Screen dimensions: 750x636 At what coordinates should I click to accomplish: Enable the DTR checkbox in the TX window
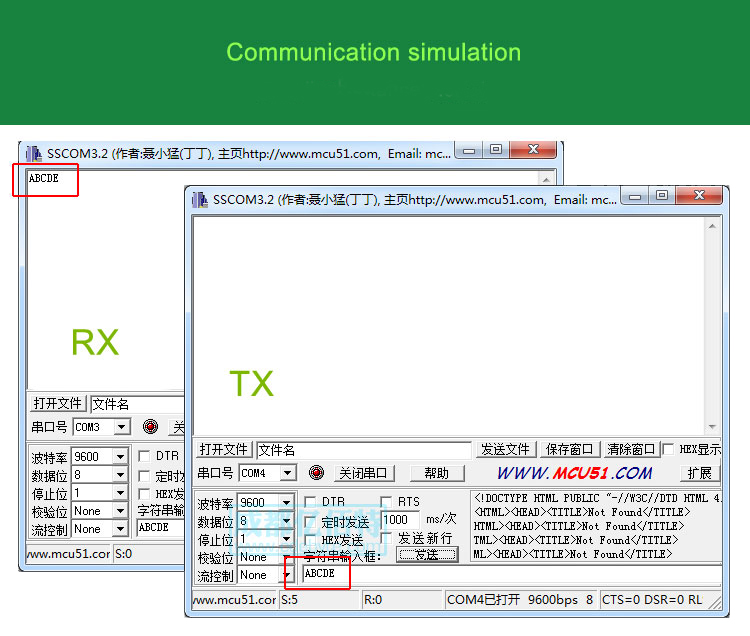[x=310, y=502]
